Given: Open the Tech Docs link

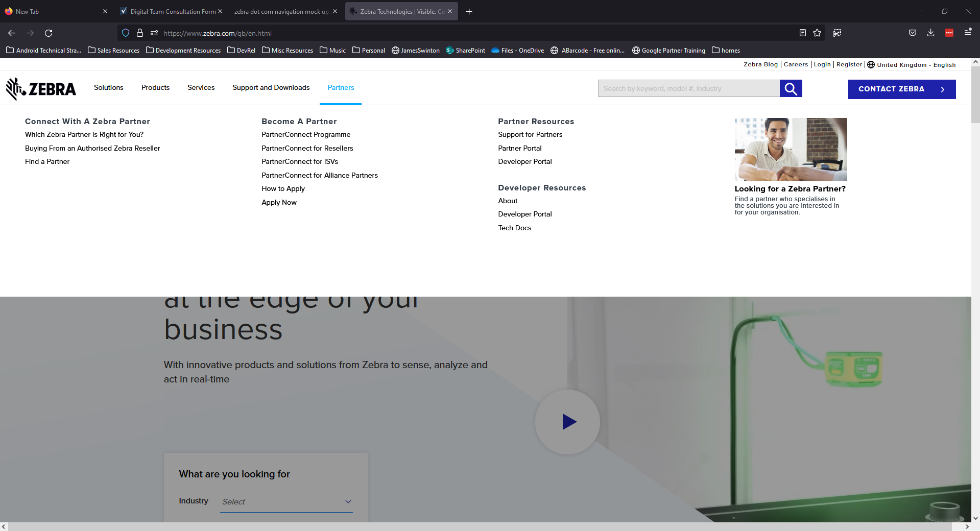Looking at the screenshot, I should pos(514,228).
